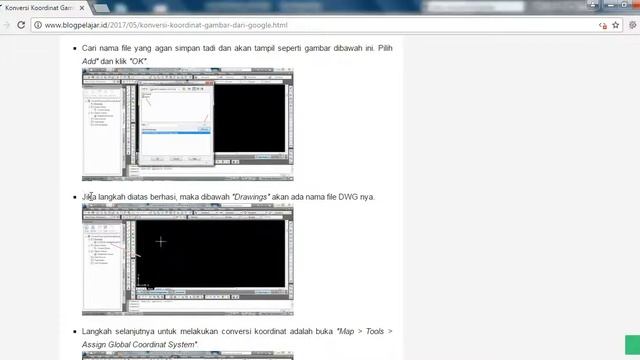Open the AutoCAD select-drawing dialog screenshot
This screenshot has height=360, width=640.
click(x=188, y=124)
